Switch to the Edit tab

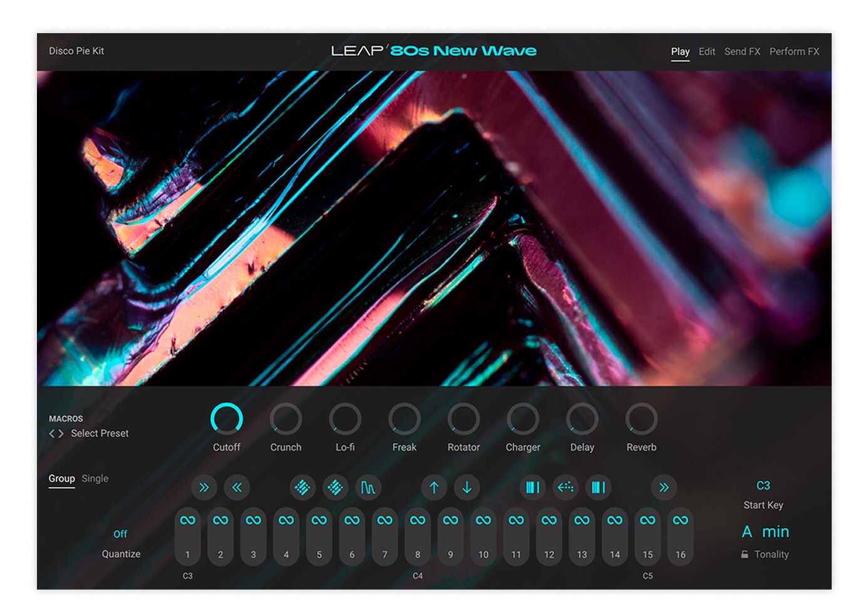click(706, 51)
